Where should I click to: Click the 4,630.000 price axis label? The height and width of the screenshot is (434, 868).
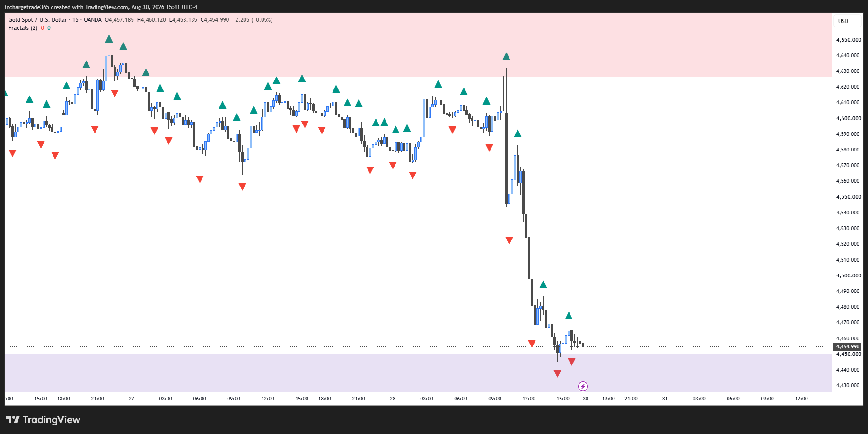848,71
